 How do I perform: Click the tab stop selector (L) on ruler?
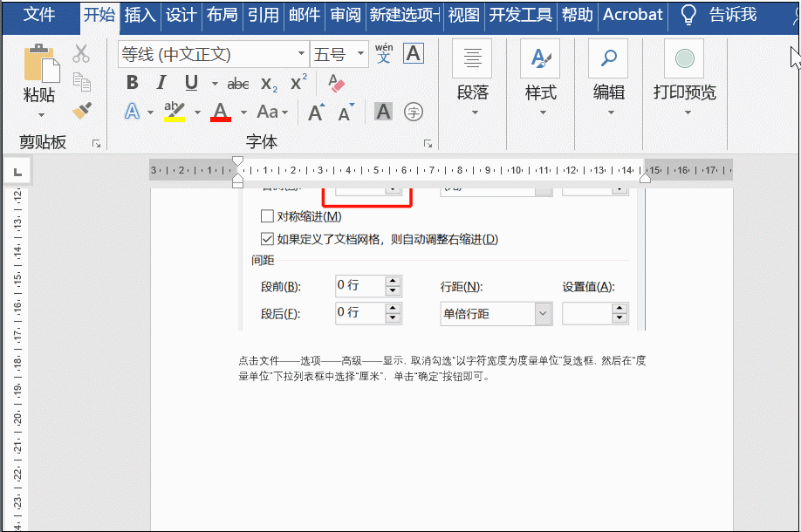(x=17, y=172)
